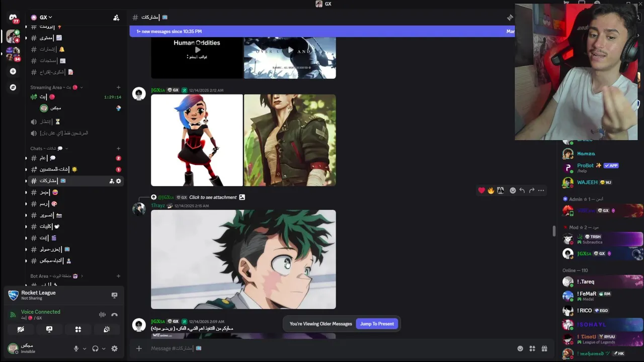Image resolution: width=644 pixels, height=362 pixels.
Task: Open the gift icon in message bar
Action: pyautogui.click(x=544, y=348)
